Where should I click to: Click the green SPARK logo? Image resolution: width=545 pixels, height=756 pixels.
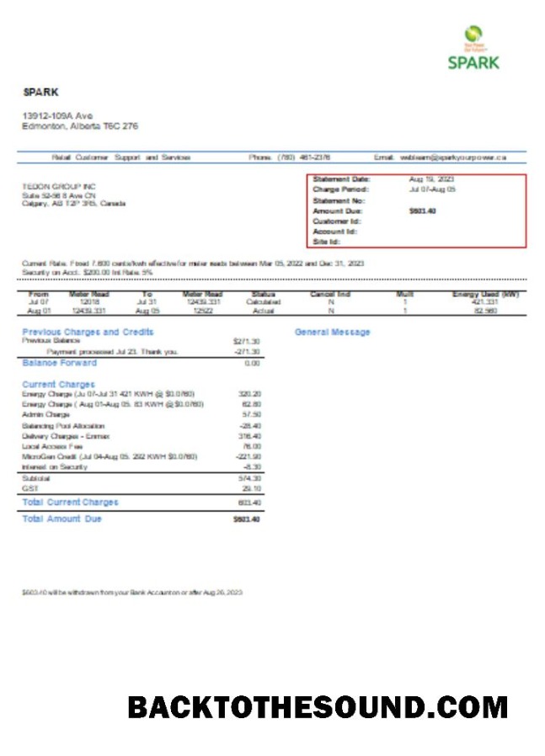pyautogui.click(x=473, y=48)
